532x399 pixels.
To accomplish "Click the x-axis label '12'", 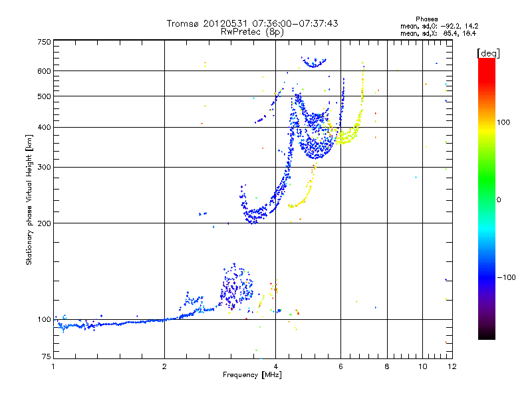I will [x=452, y=366].
